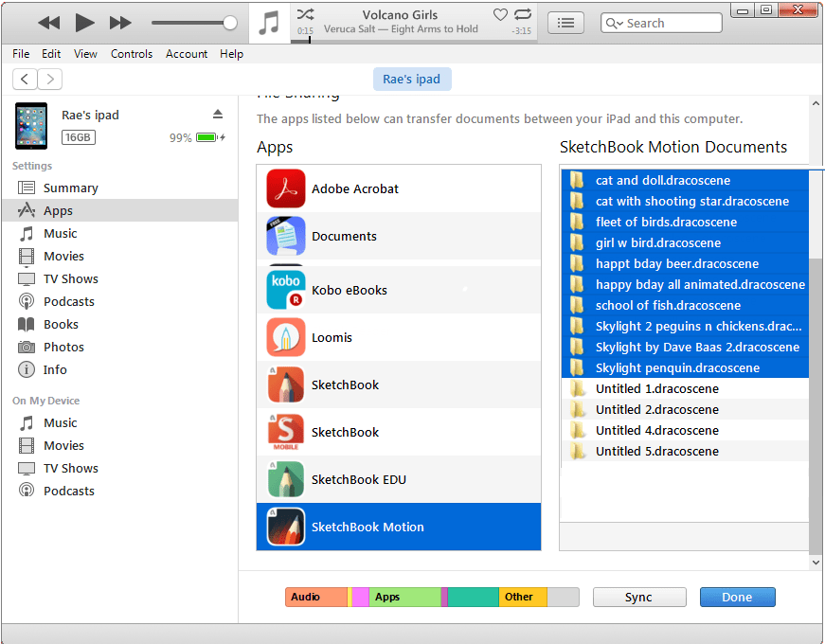Select girl w bird.dracoscene
Image resolution: width=825 pixels, height=644 pixels.
[x=685, y=242]
